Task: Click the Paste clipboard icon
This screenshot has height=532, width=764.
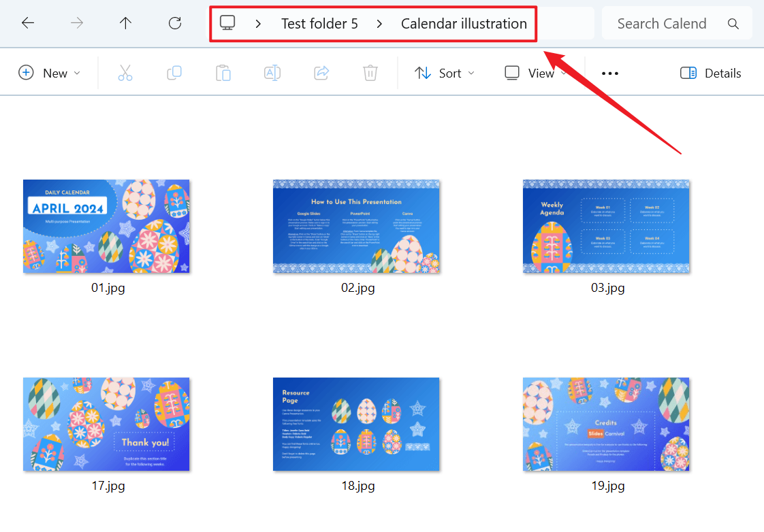Action: coord(223,73)
